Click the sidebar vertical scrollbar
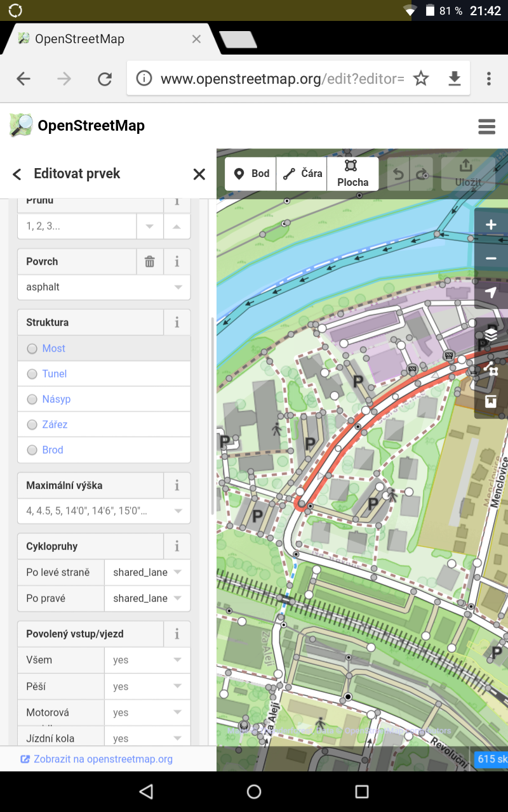This screenshot has width=508, height=812. point(213,416)
